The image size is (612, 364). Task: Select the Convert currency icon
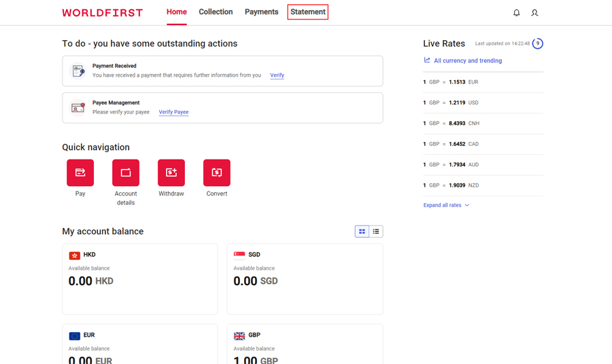217,172
